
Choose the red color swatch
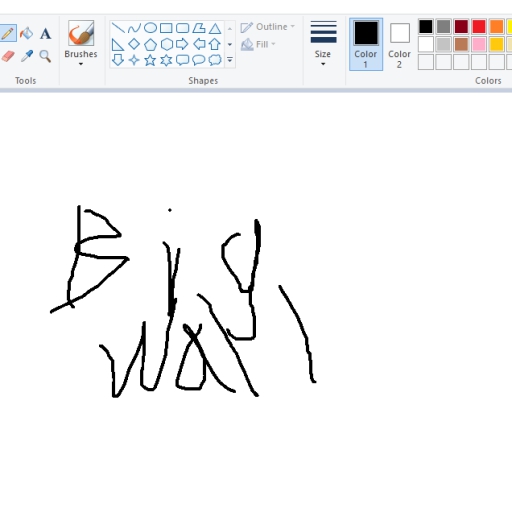[x=479, y=27]
